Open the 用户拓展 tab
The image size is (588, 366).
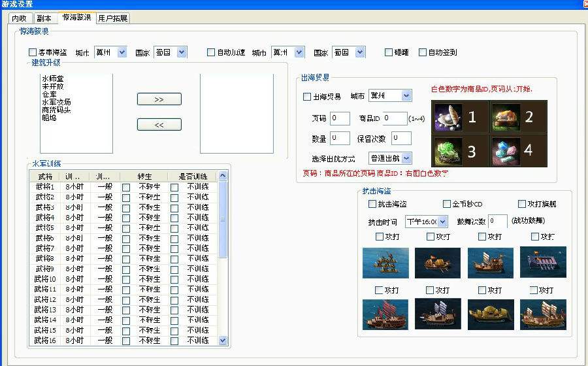pos(113,18)
